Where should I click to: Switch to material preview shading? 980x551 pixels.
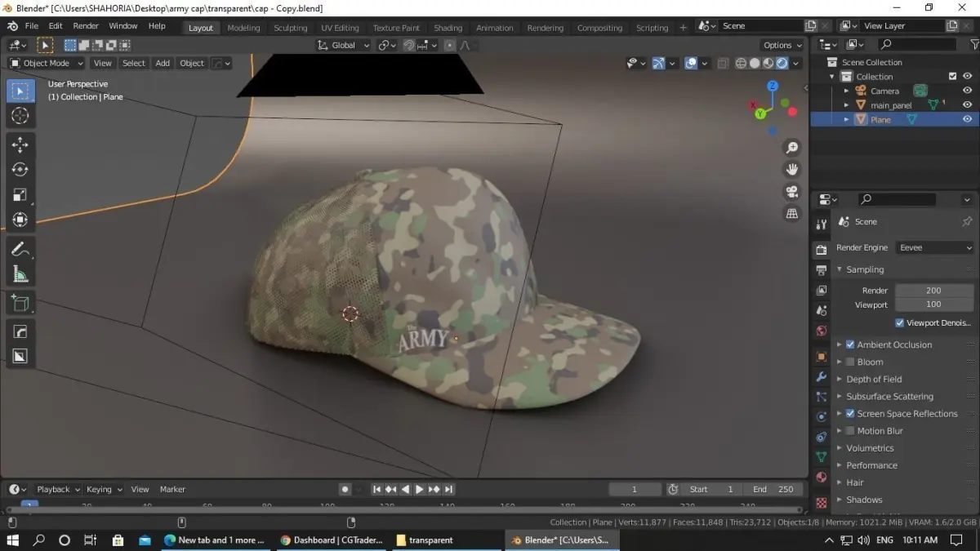tap(768, 63)
